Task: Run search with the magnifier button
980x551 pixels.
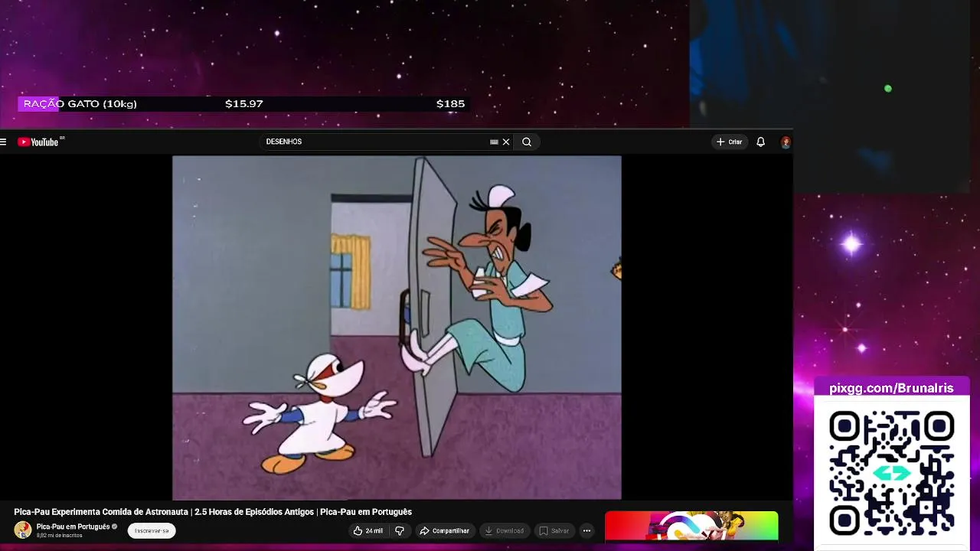Action: point(527,142)
